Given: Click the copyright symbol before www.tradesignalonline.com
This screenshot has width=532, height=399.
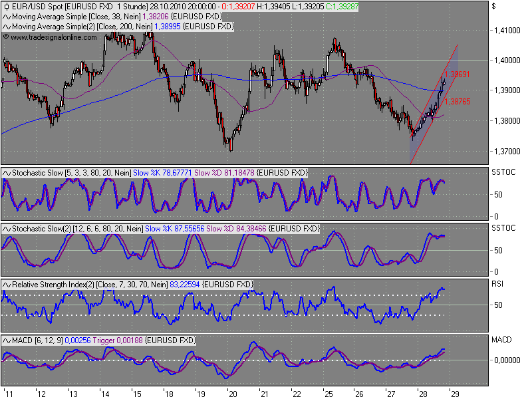Looking at the screenshot, I should tap(6, 37).
